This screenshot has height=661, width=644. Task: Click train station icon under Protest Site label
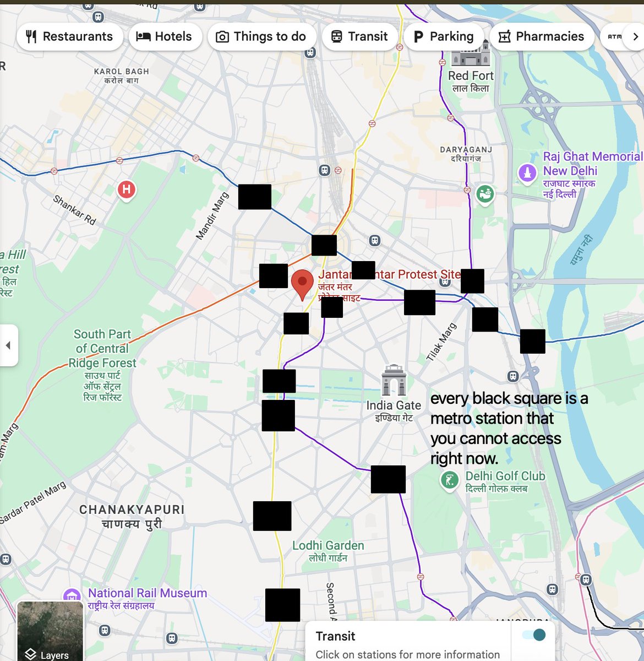(445, 282)
